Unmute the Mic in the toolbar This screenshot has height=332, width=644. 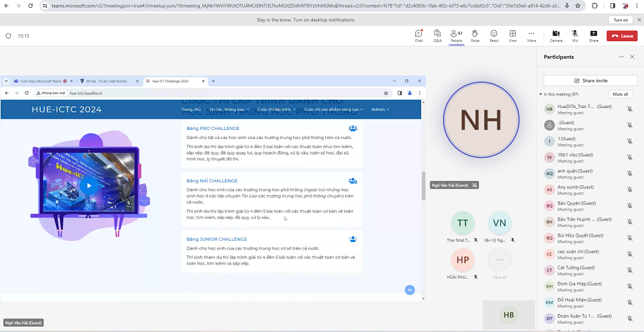tap(574, 35)
